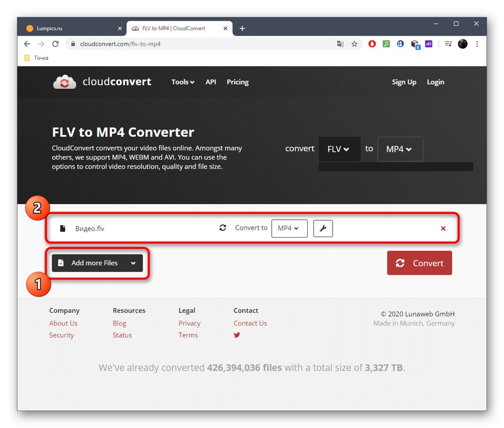This screenshot has width=504, height=428.
Task: Open the MP4 dropdown in the file row
Action: pyautogui.click(x=289, y=229)
